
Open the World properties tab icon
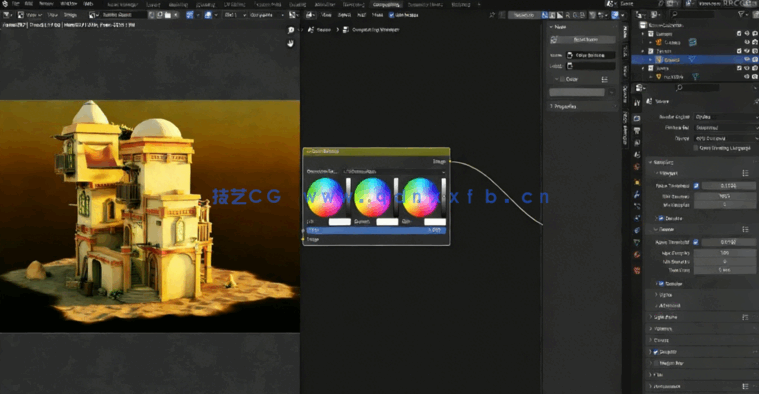pyautogui.click(x=637, y=167)
